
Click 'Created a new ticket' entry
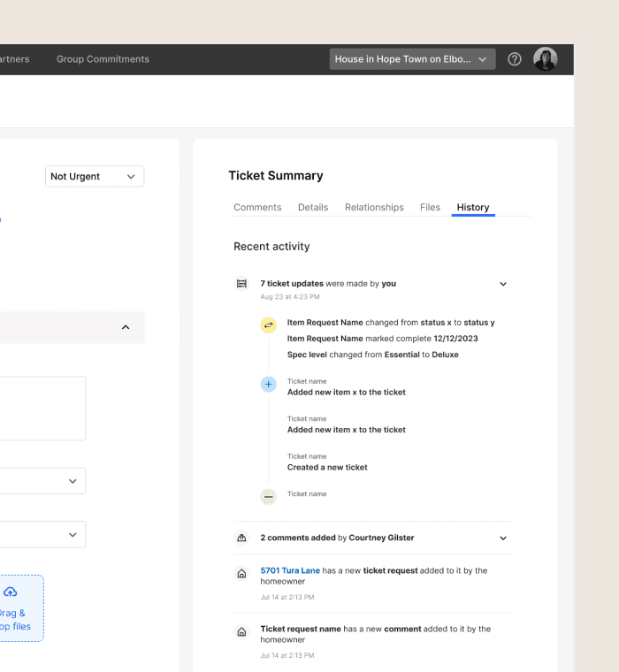coord(327,468)
